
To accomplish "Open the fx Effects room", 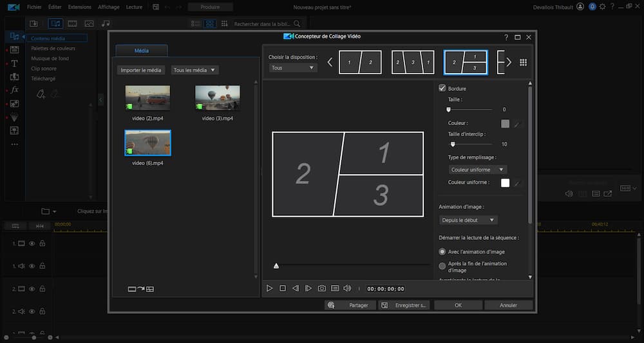I will click(x=14, y=90).
